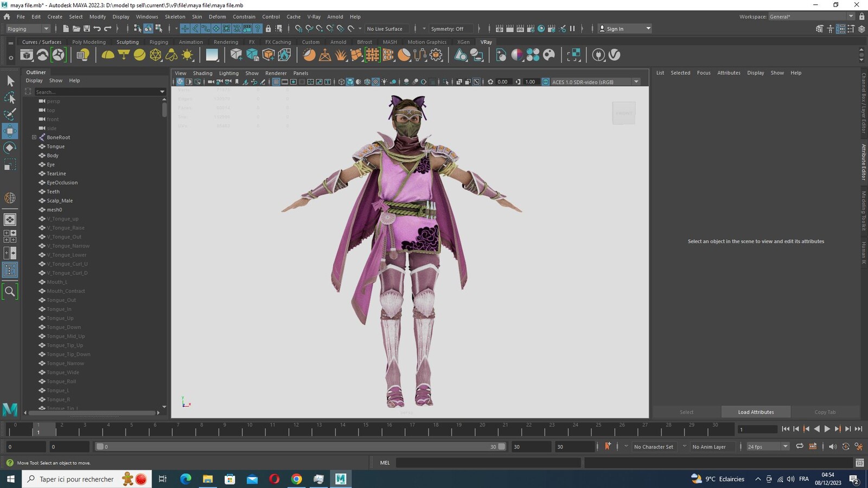Open the Attribute Editor Focus menu

[704, 73]
